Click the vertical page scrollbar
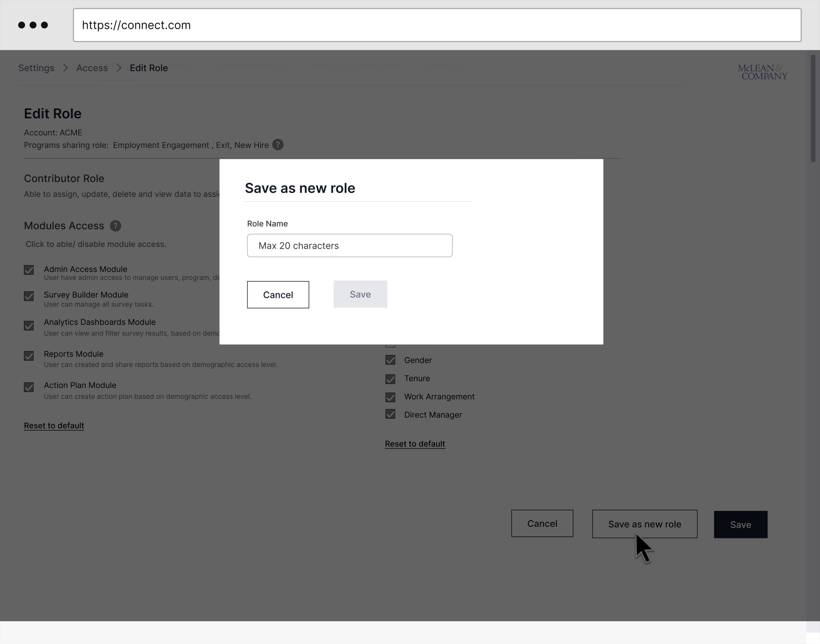The width and height of the screenshot is (820, 644). pyautogui.click(x=813, y=109)
